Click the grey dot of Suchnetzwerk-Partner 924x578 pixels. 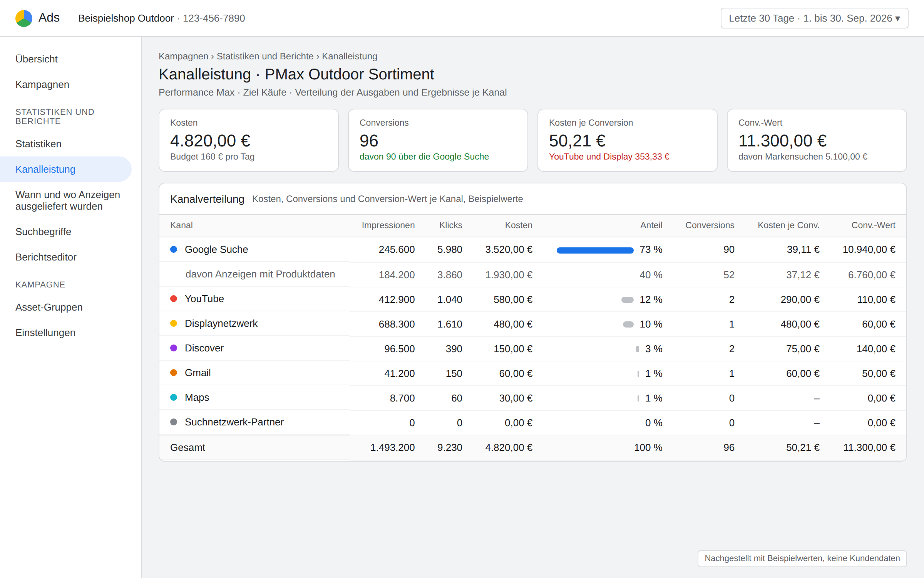(x=174, y=422)
